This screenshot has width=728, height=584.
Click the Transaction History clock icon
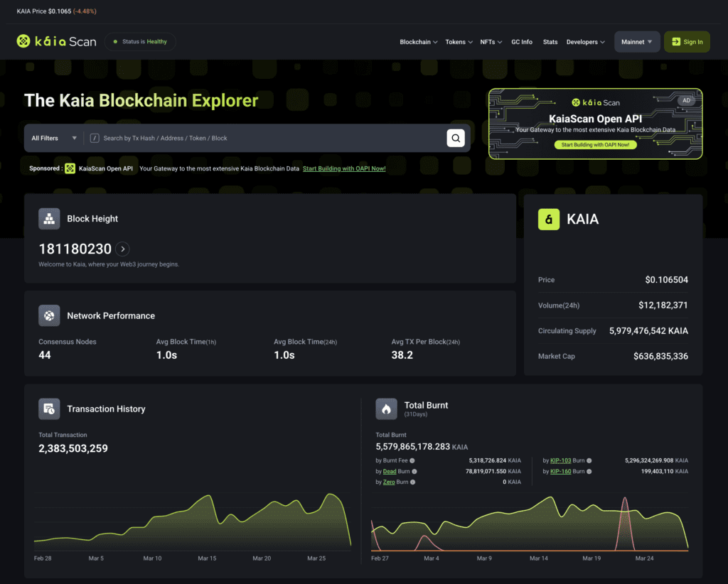tap(49, 409)
